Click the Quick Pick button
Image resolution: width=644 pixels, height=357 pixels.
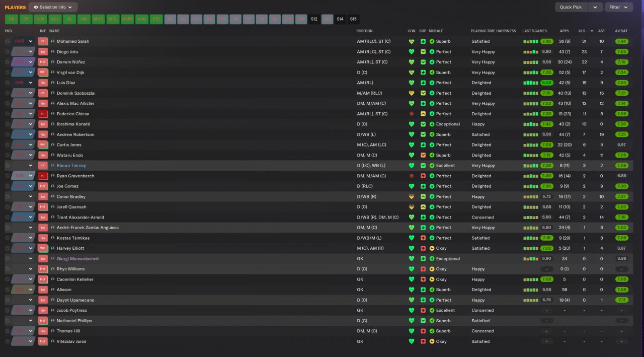click(571, 7)
